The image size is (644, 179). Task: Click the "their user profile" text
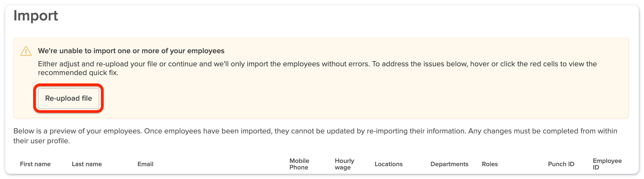pyautogui.click(x=42, y=141)
